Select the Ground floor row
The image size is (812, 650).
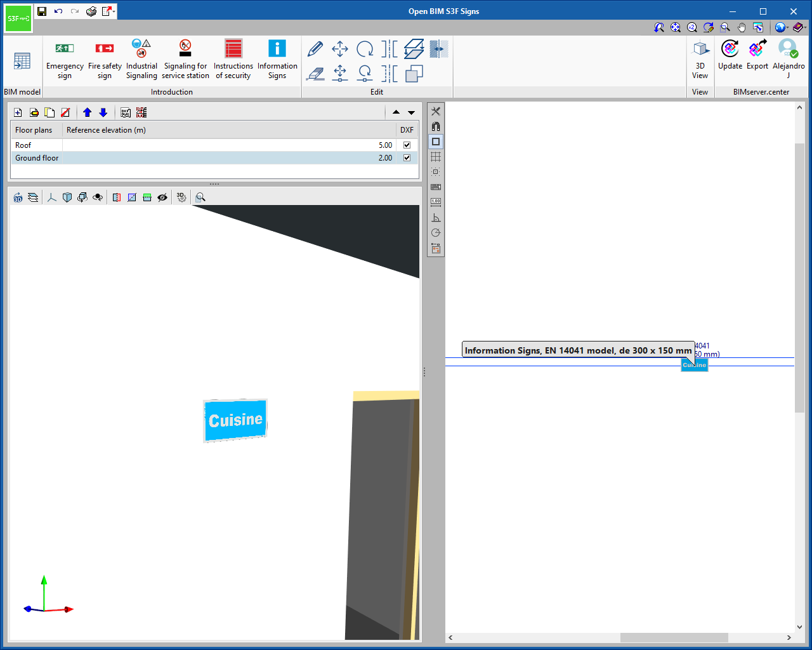(x=37, y=158)
